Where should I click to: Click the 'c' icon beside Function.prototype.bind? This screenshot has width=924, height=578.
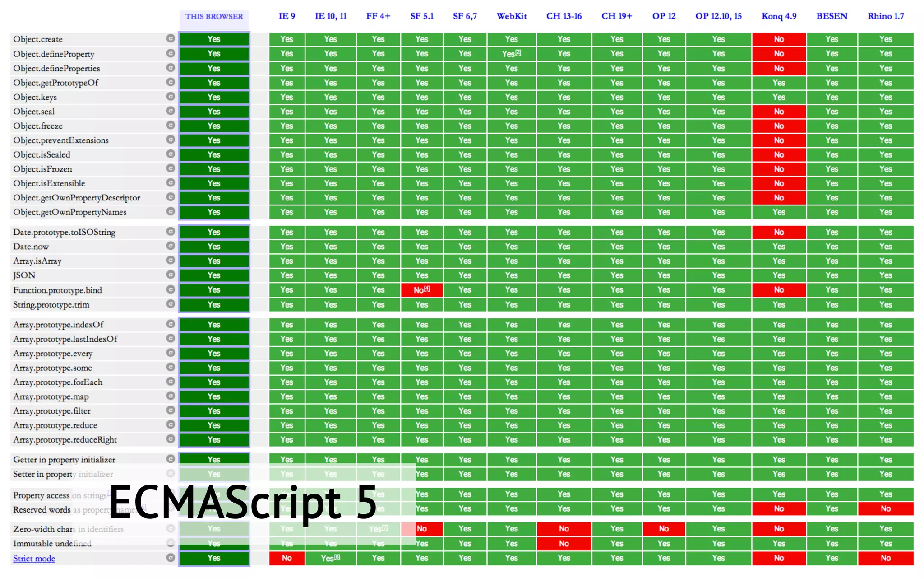click(171, 289)
